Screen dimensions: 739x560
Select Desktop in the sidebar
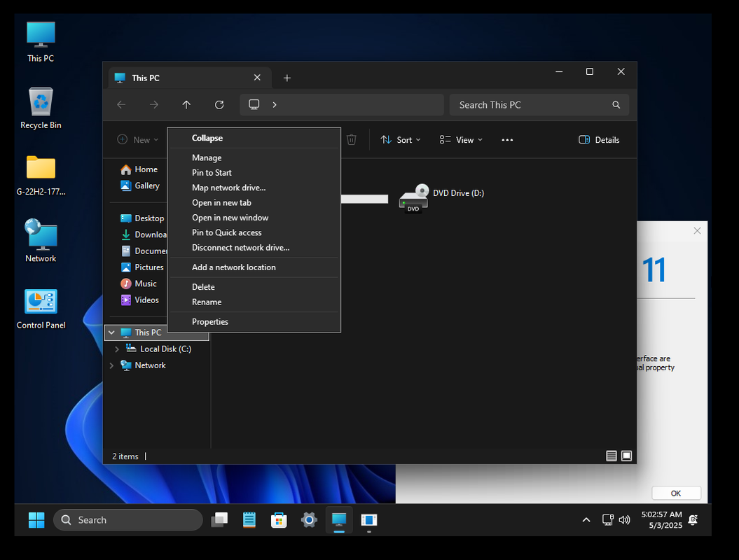pyautogui.click(x=142, y=218)
